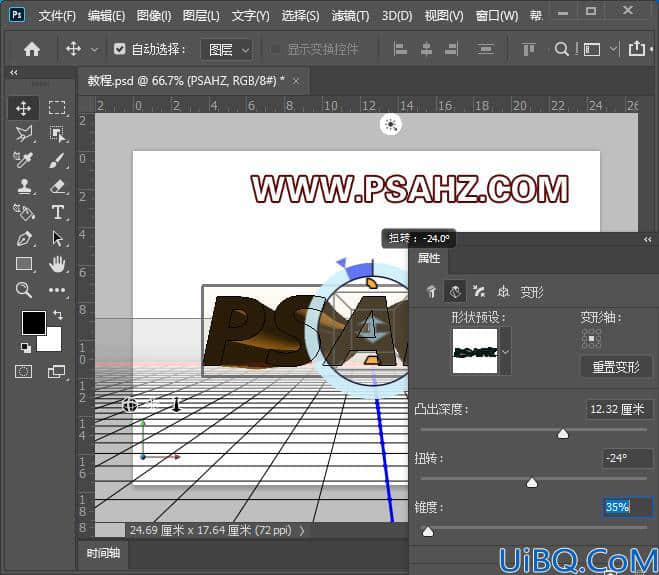The width and height of the screenshot is (659, 575).
Task: Select the Clone Stamp tool
Action: coord(24,186)
